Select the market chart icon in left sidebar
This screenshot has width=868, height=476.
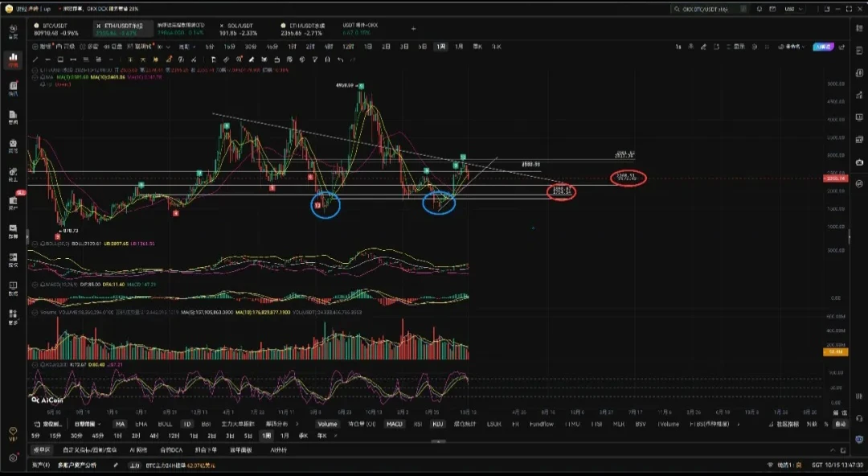[14, 59]
